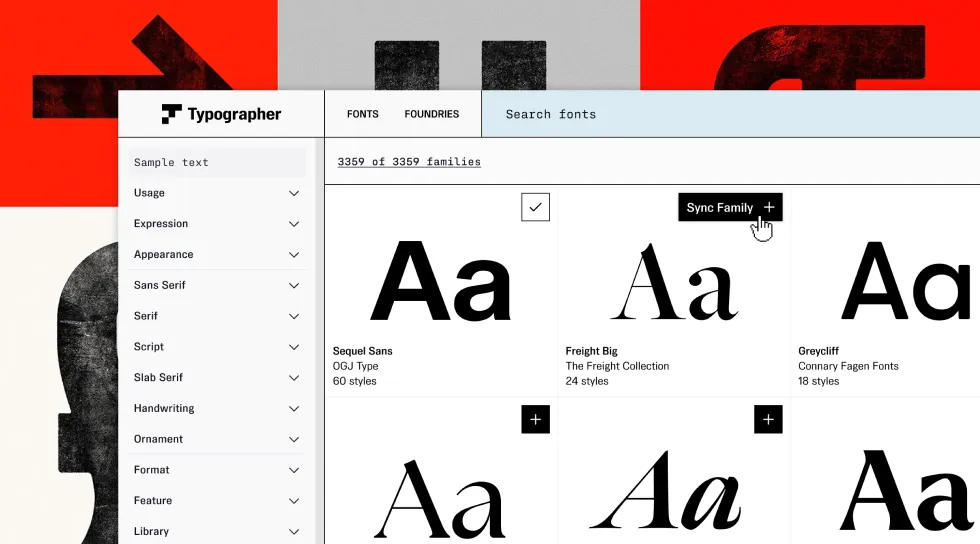Click the plus icon above the bottom-left serif font
The height and width of the screenshot is (544, 980).
point(535,420)
